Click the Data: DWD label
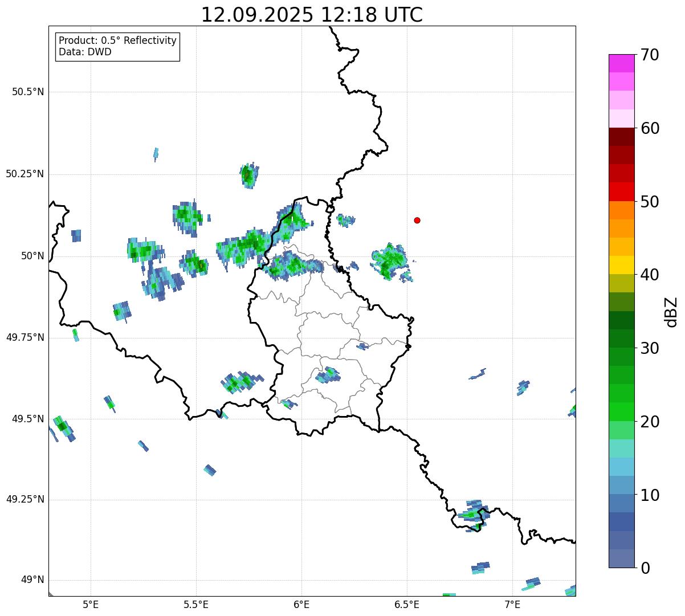Image resolution: width=685 pixels, height=616 pixels. coord(85,52)
